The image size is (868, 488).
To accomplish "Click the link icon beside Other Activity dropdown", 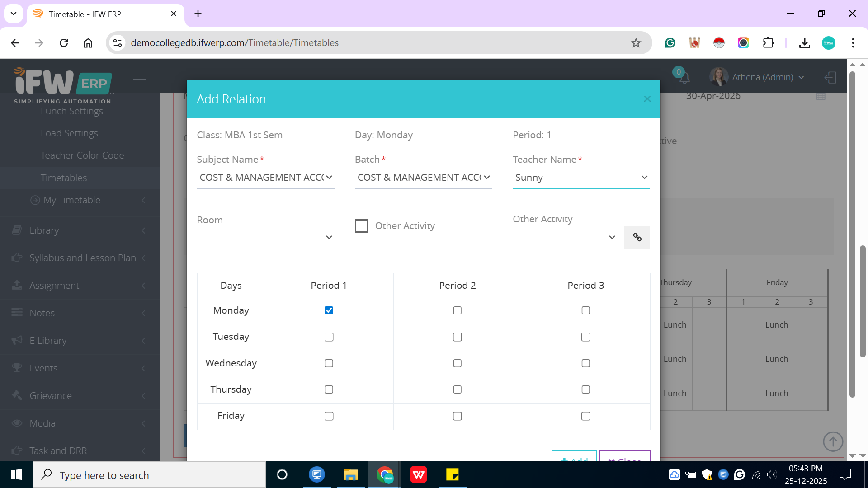I will point(637,237).
